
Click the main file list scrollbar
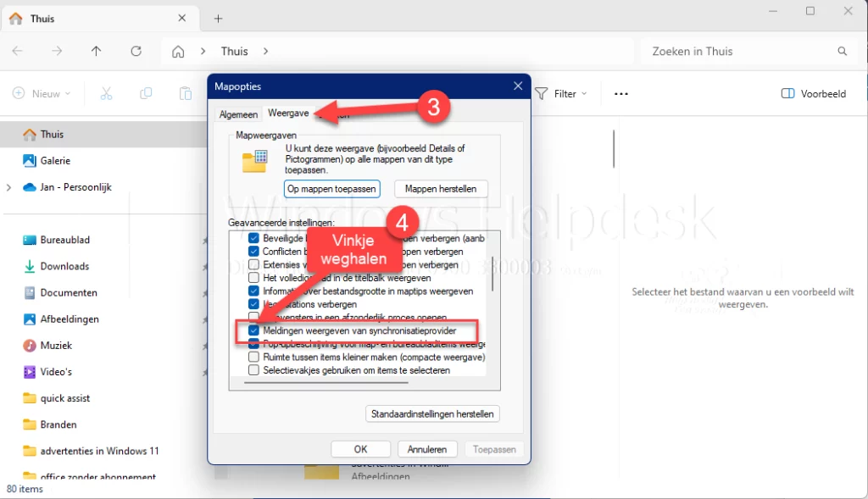pyautogui.click(x=614, y=148)
